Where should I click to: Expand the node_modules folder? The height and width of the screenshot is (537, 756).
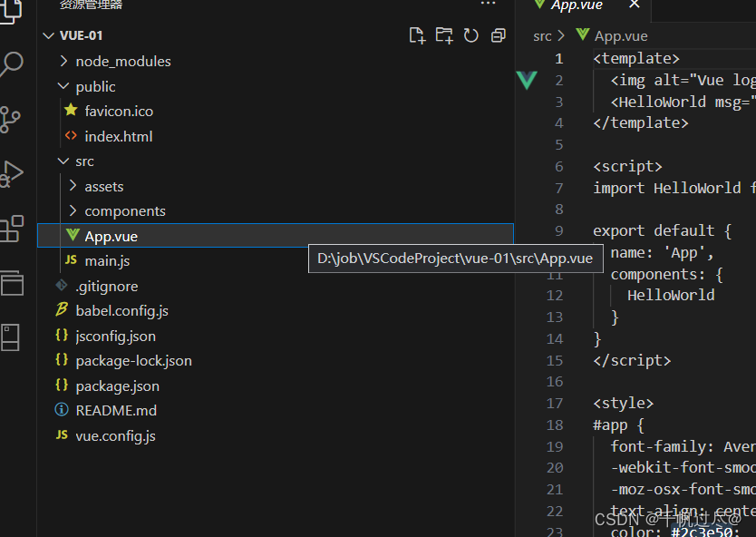[x=123, y=62]
